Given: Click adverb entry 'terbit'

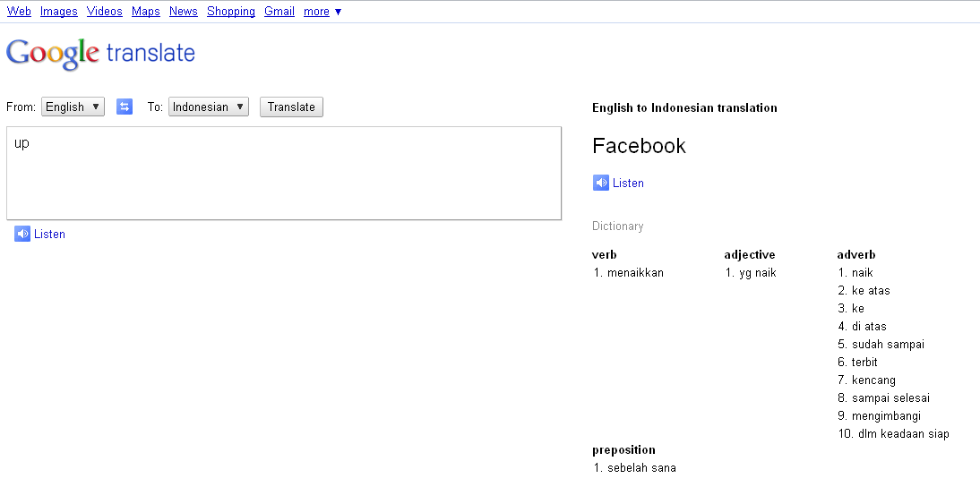Looking at the screenshot, I should (864, 363).
